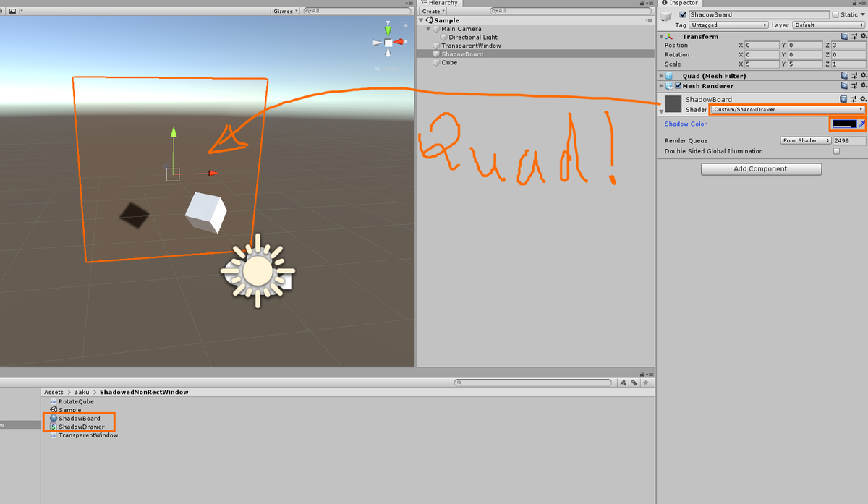Collapse the ShadowBoard material section
Viewport: 868px width, 504px height.
[x=660, y=111]
